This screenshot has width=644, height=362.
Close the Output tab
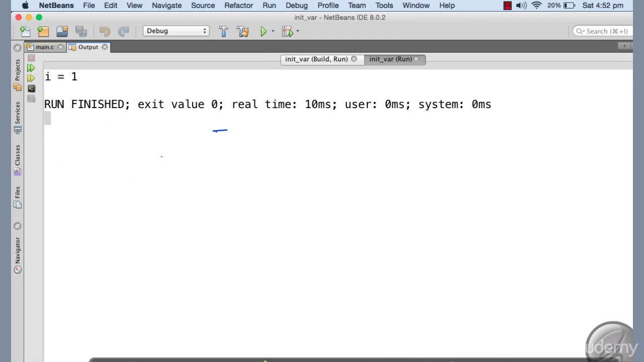[x=105, y=47]
